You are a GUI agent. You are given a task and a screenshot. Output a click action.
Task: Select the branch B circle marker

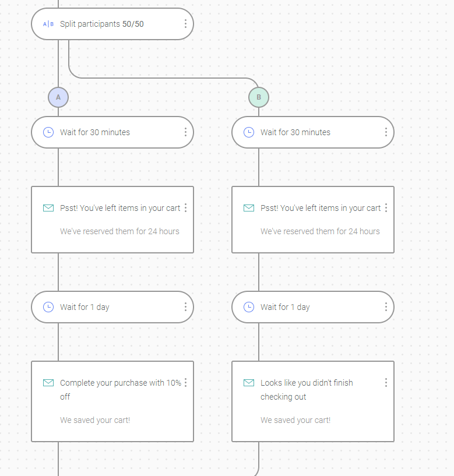[x=259, y=97]
